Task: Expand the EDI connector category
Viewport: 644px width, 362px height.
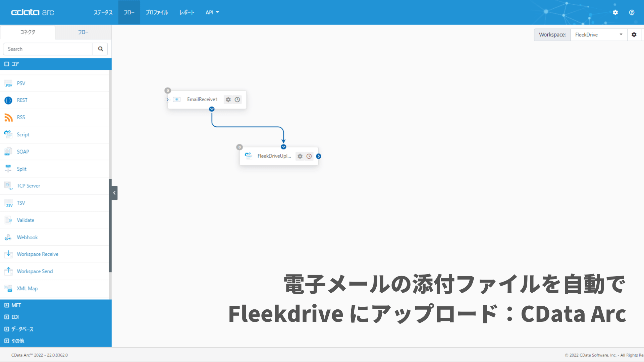Action: click(x=15, y=317)
